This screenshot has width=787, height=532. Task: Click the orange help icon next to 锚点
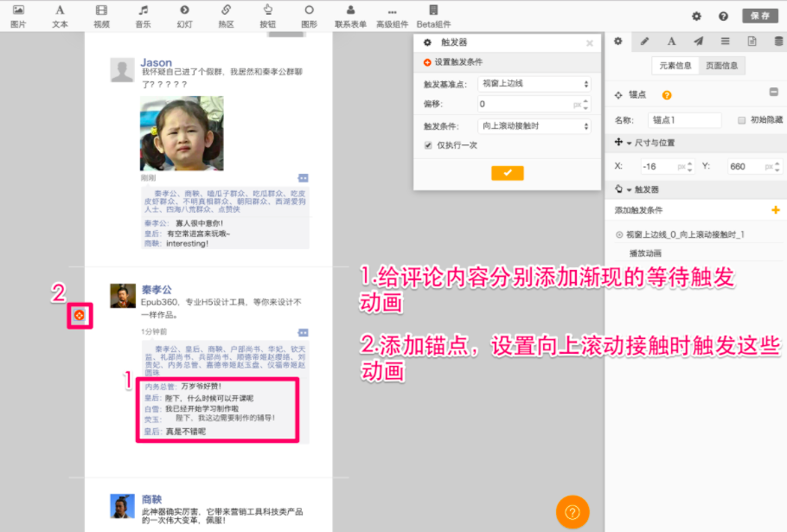click(x=667, y=95)
